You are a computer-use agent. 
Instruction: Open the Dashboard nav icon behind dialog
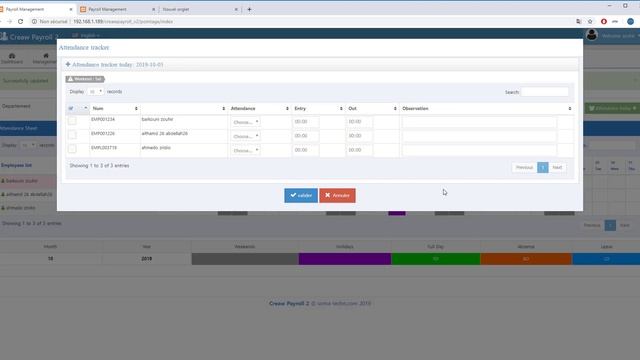coord(12,56)
